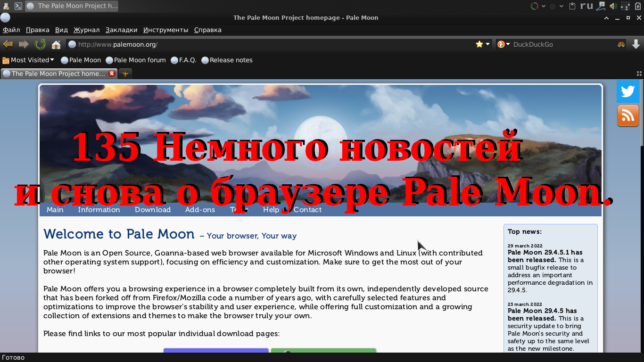Open the Вид menu
Viewport: 644px width, 362px height.
[x=61, y=30]
